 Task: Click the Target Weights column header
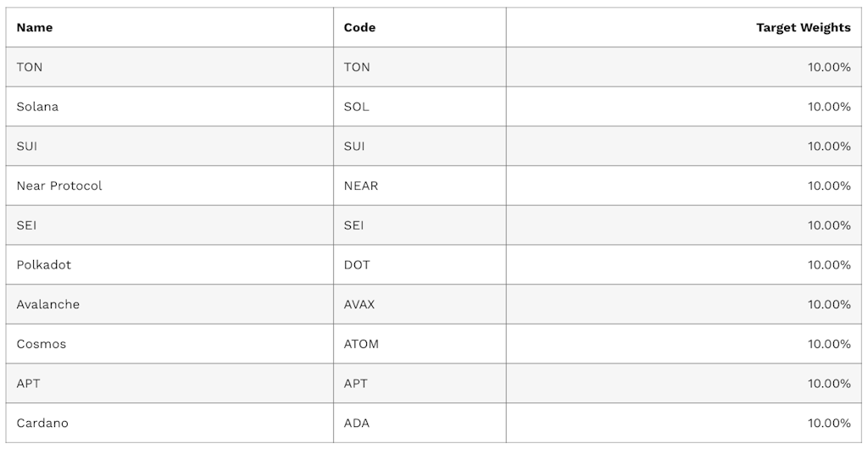[x=803, y=27]
